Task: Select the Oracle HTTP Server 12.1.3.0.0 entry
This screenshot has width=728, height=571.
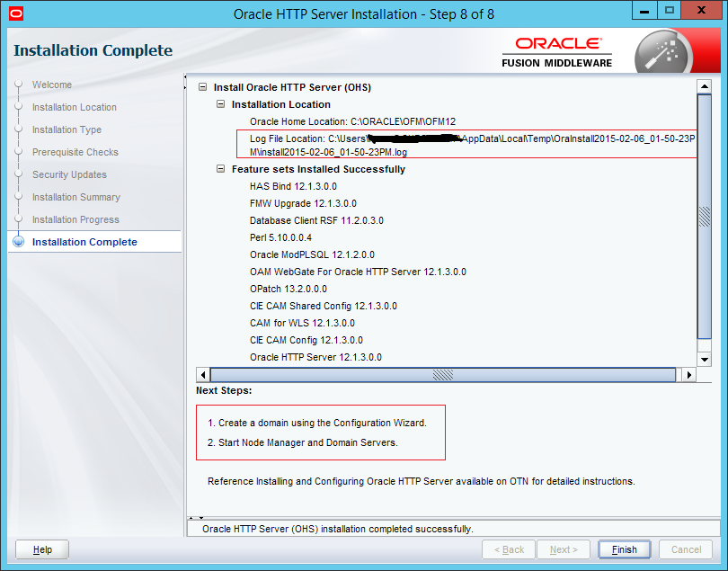Action: [315, 357]
